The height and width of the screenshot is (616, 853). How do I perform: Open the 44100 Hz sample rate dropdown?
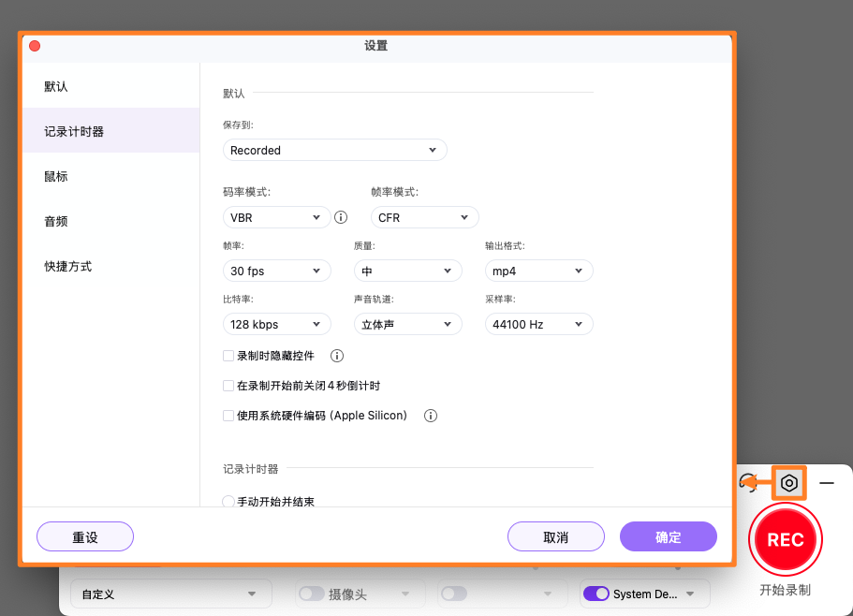[538, 322]
